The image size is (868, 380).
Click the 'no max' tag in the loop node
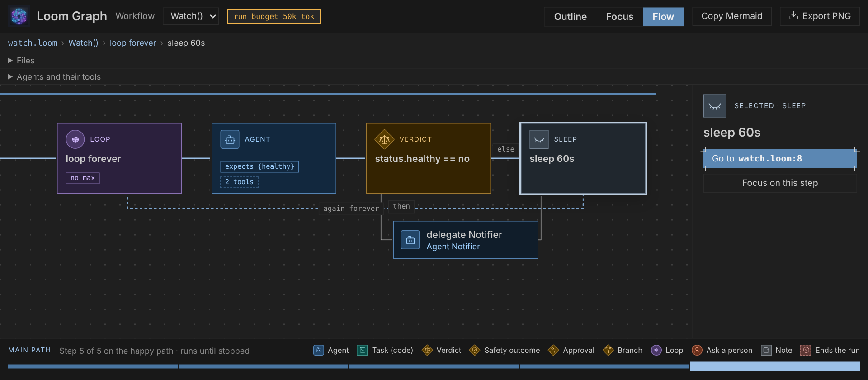click(83, 178)
